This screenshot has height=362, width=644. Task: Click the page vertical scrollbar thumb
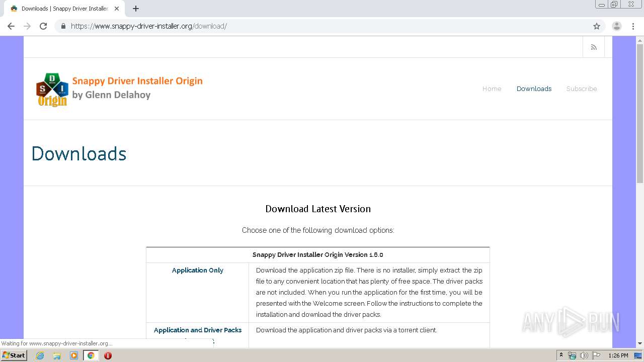pyautogui.click(x=640, y=113)
